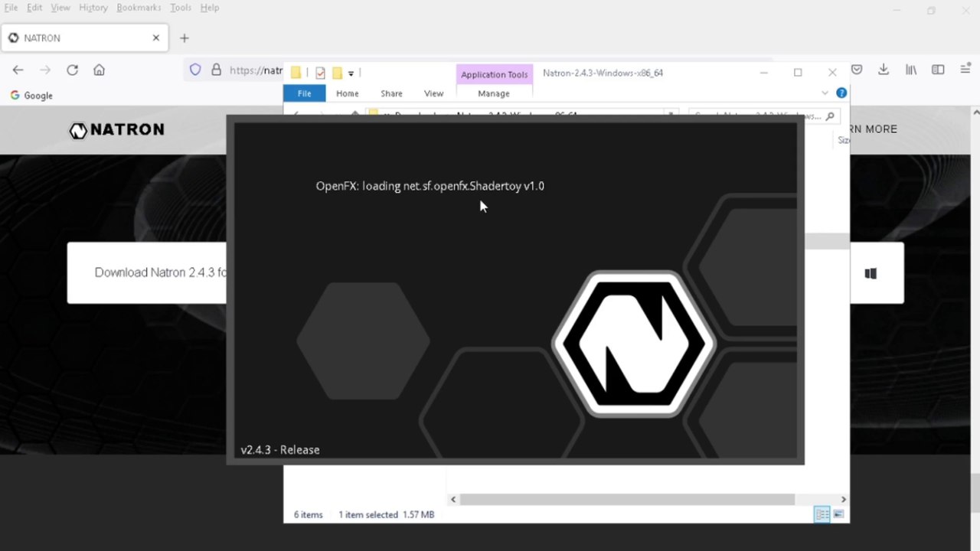This screenshot has height=551, width=980.
Task: Expand the Explorer ribbon chevron
Action: pyautogui.click(x=825, y=93)
